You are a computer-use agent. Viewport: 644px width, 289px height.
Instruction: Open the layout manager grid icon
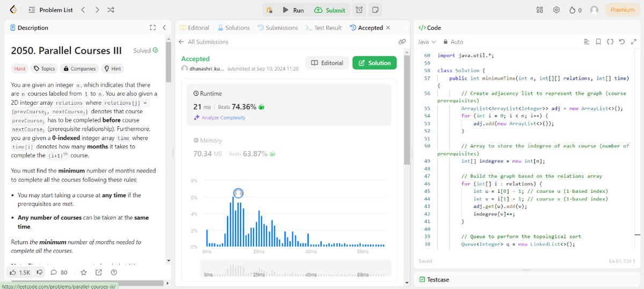pos(540,10)
